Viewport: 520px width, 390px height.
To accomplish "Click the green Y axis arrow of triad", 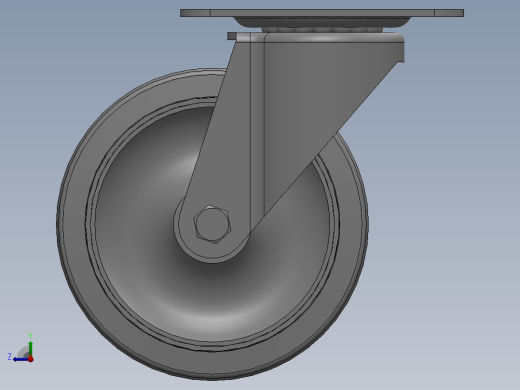I will point(31,348).
